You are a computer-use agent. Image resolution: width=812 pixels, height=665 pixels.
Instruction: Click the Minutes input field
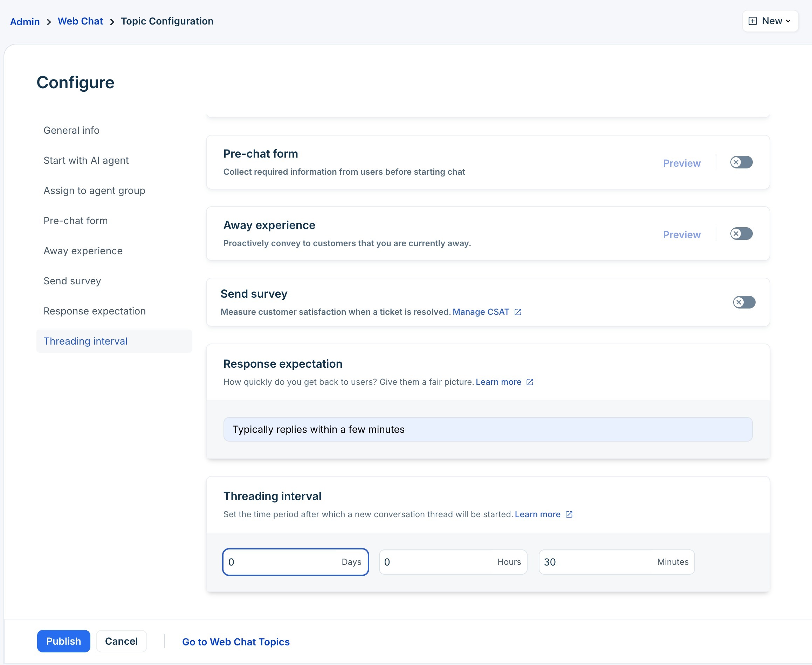click(x=598, y=562)
